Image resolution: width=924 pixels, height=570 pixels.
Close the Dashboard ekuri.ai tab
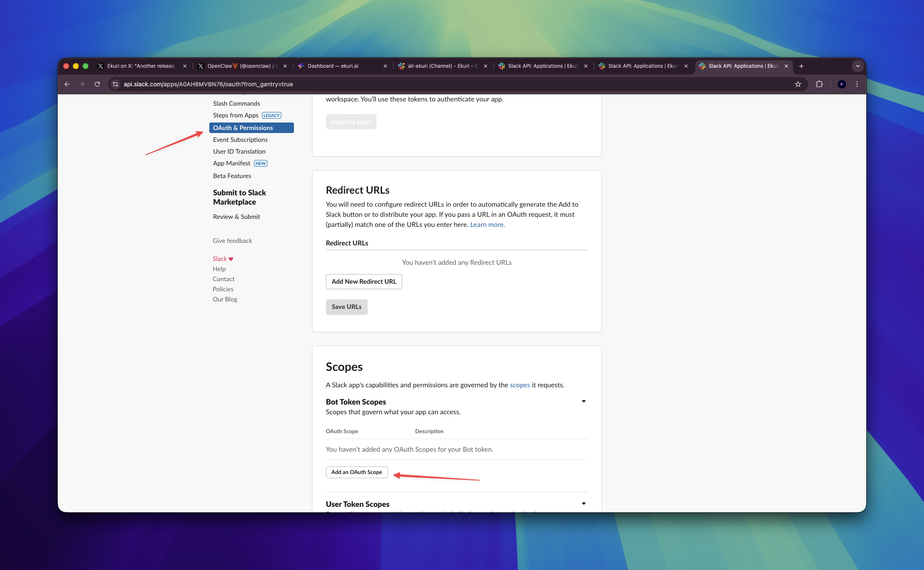385,66
